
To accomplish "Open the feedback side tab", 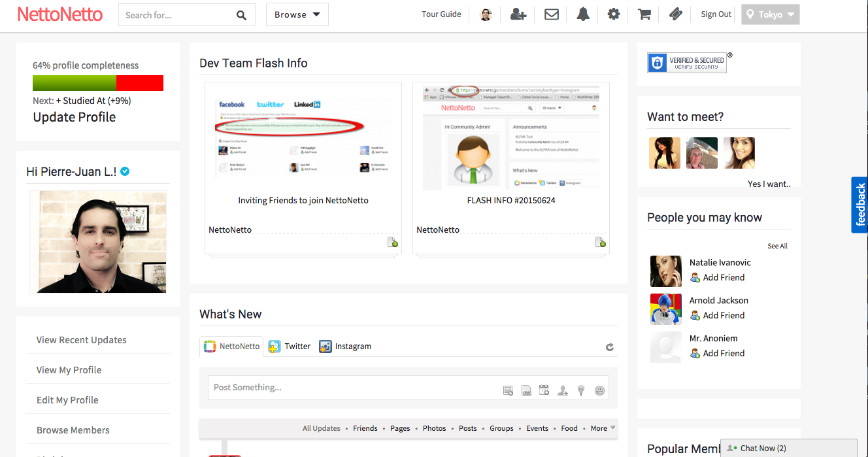I will click(860, 205).
